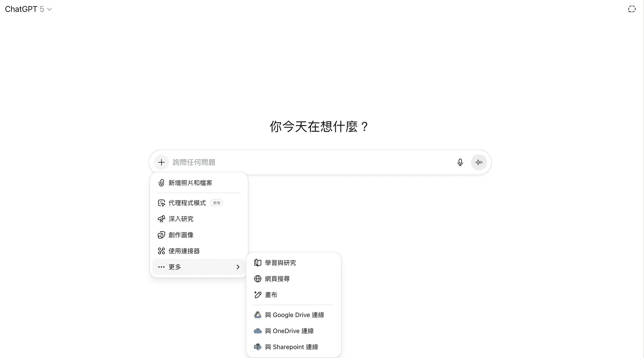
Task: Click the Sharepoint icon
Action: click(x=258, y=347)
